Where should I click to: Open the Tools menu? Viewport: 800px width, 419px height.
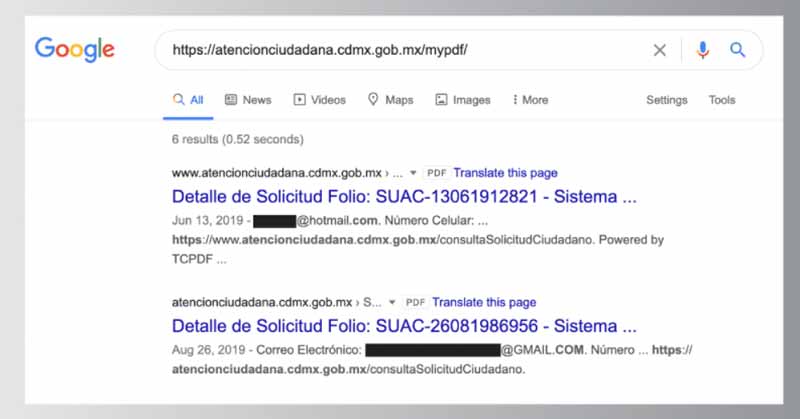coord(721,100)
